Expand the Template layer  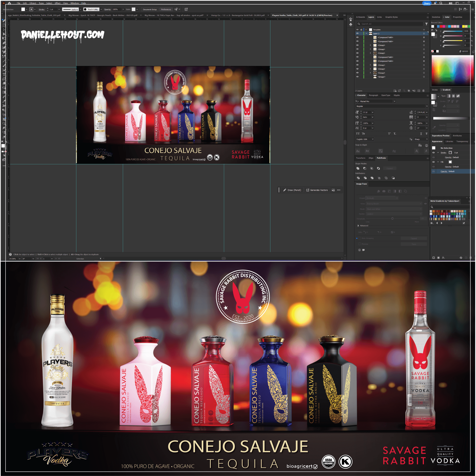pyautogui.click(x=366, y=30)
